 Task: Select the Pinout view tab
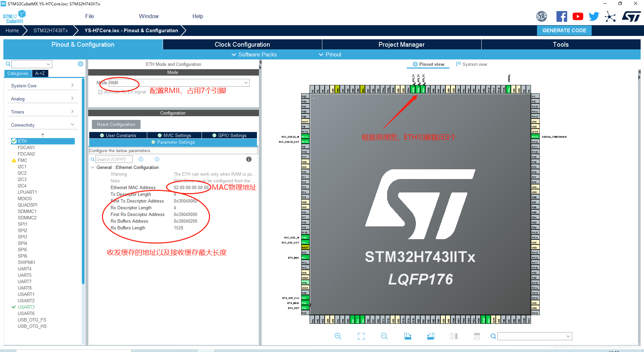[429, 64]
